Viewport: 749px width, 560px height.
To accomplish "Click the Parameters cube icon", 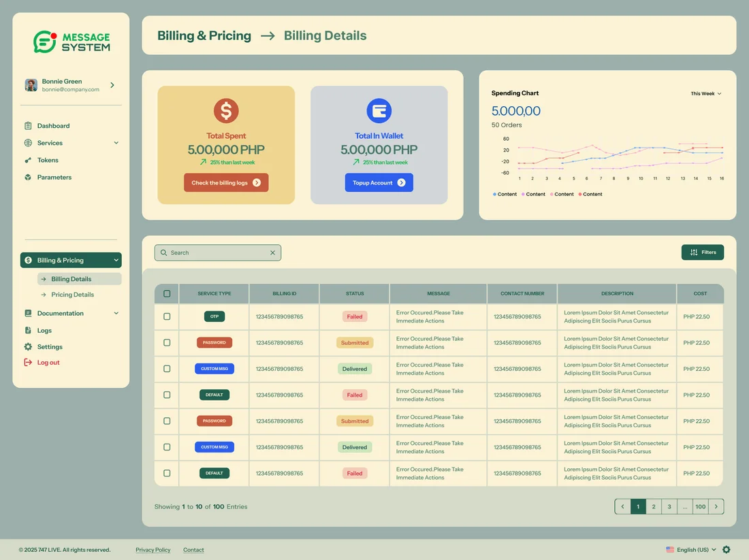I will click(x=28, y=177).
